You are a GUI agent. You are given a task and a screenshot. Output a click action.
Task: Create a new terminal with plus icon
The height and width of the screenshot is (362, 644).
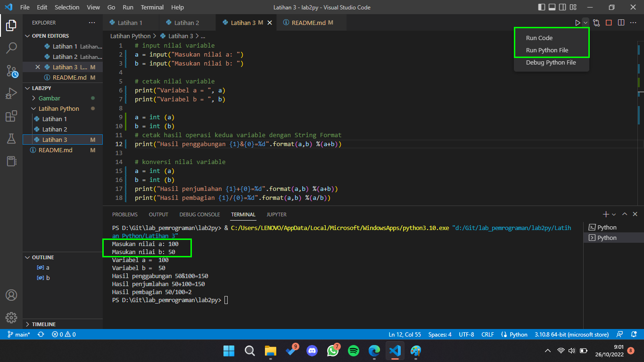tap(606, 214)
